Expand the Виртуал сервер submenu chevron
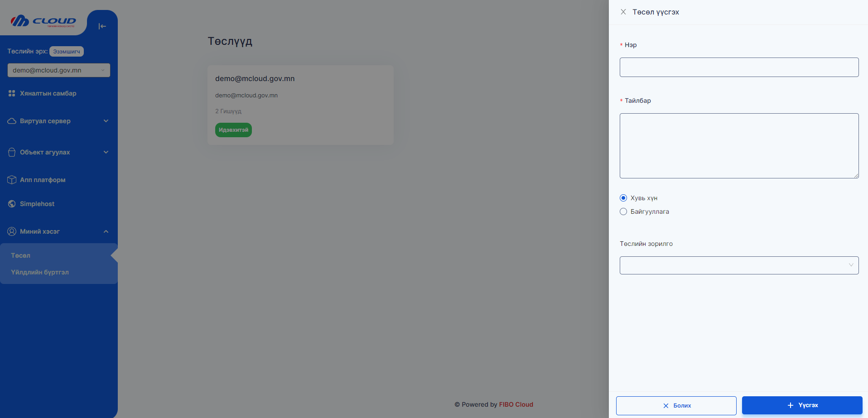Screen dimensions: 868x418 [106, 121]
